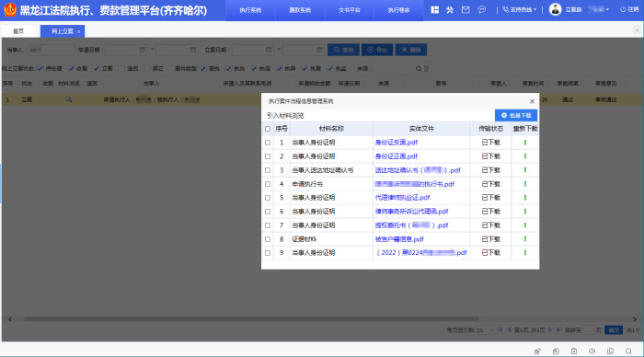The height and width of the screenshot is (357, 644).
Task: Click the layout grid icon in the header
Action: coord(434,9)
